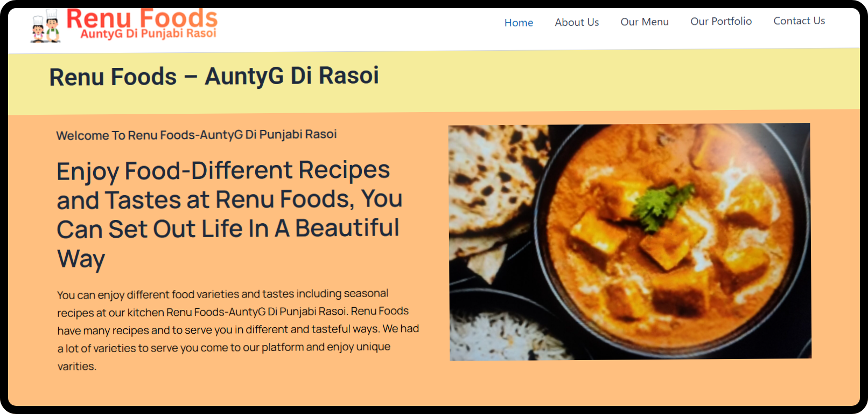
Task: Click the paneer curry dish image
Action: coord(630,241)
